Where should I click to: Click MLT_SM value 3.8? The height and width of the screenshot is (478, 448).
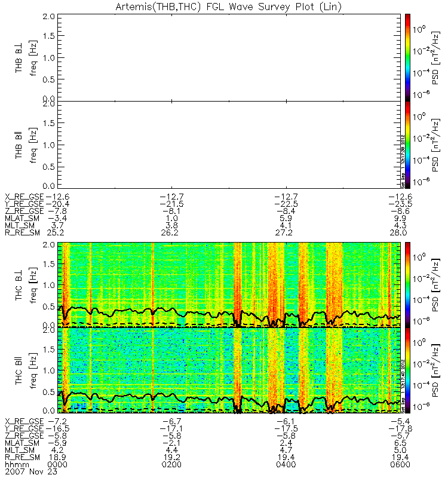171,226
